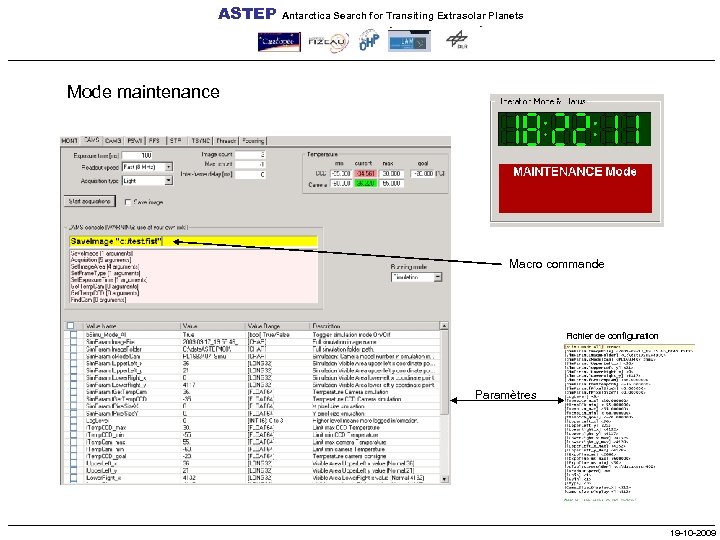720x540 pixels.
Task: Click the yellow macro command console input
Action: (193, 241)
